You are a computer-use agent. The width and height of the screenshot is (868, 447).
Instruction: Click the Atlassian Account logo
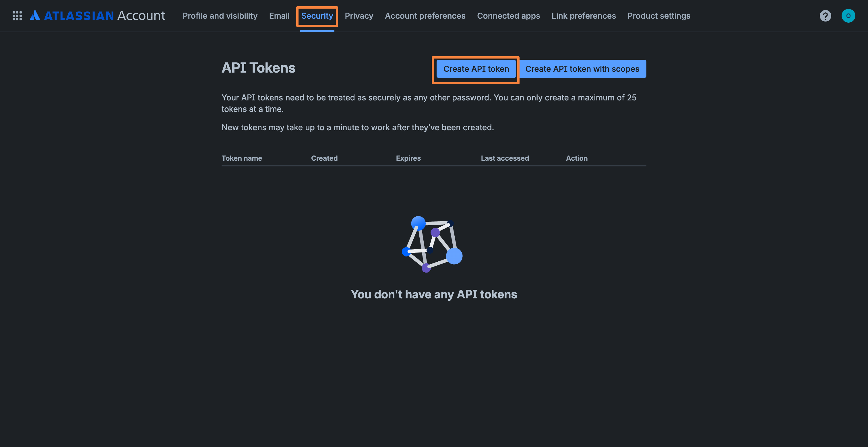(97, 15)
